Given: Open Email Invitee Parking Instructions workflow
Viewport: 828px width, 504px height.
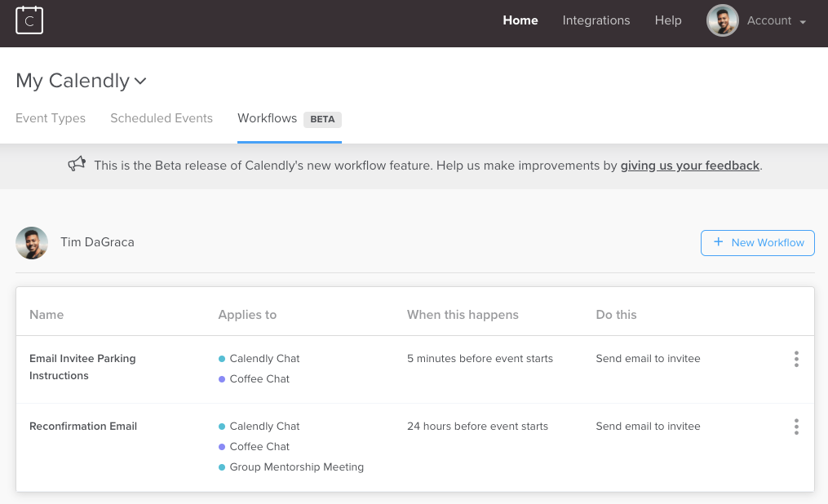Looking at the screenshot, I should (x=82, y=367).
